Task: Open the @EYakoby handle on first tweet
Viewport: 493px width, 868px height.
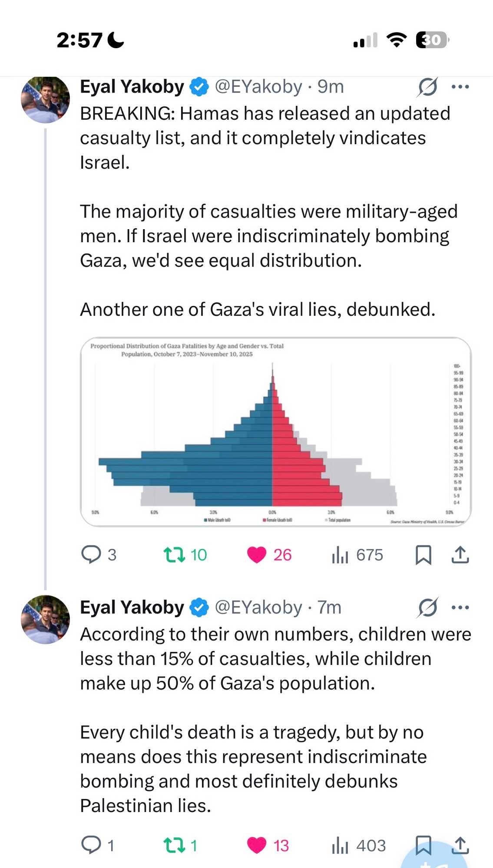Action: click(258, 87)
